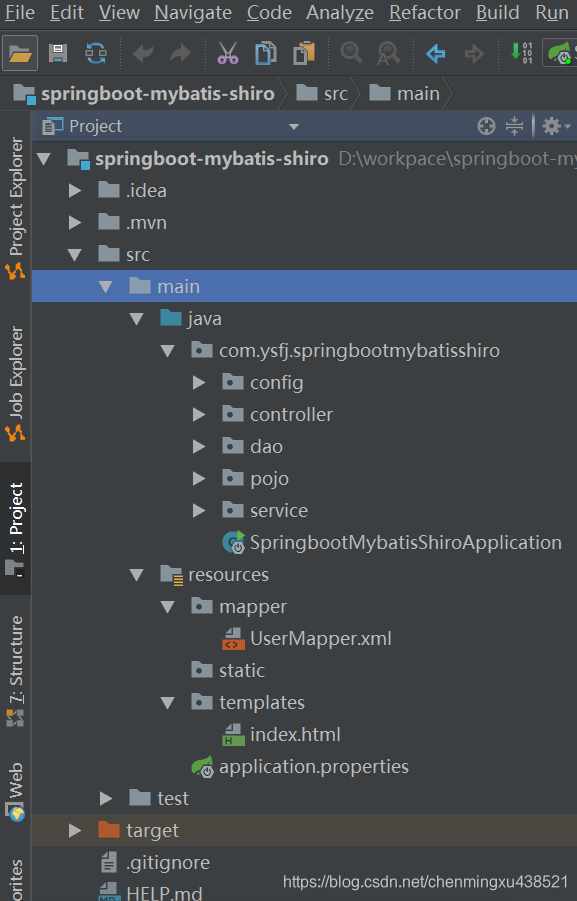Click the Synchronize refresh icon

click(96, 53)
